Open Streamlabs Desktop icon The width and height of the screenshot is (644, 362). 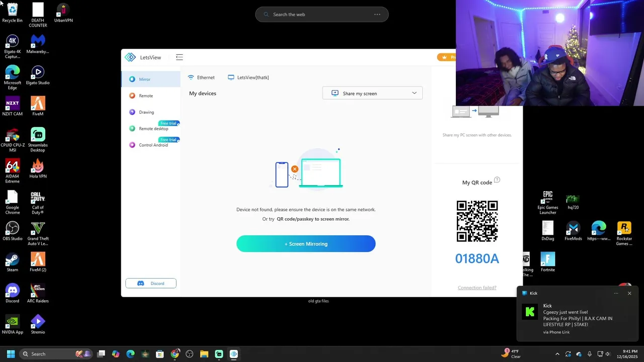(x=38, y=140)
